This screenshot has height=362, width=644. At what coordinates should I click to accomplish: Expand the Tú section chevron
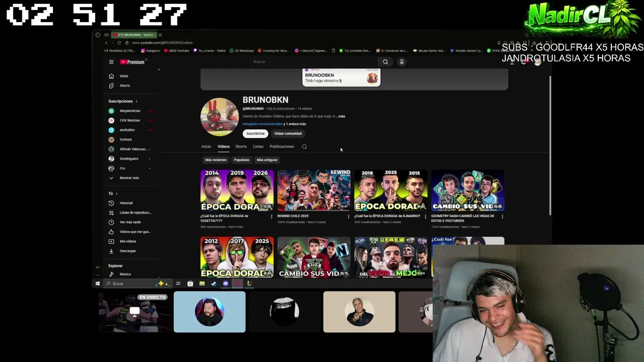(x=116, y=194)
